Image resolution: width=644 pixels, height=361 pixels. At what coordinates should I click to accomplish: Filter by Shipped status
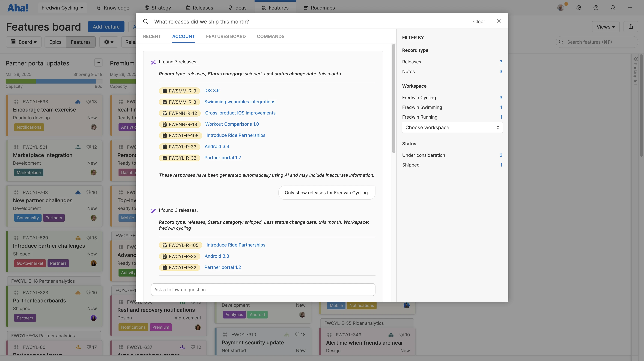tap(411, 165)
